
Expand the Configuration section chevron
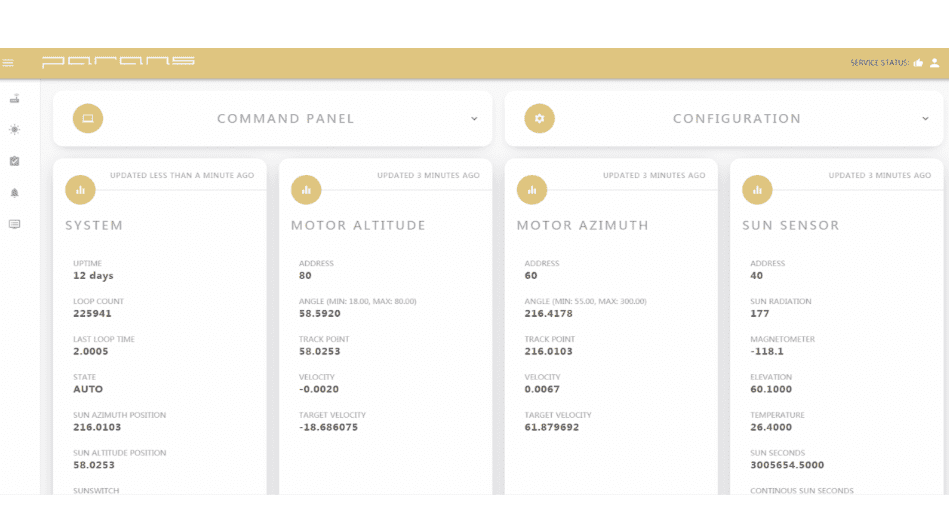(926, 118)
